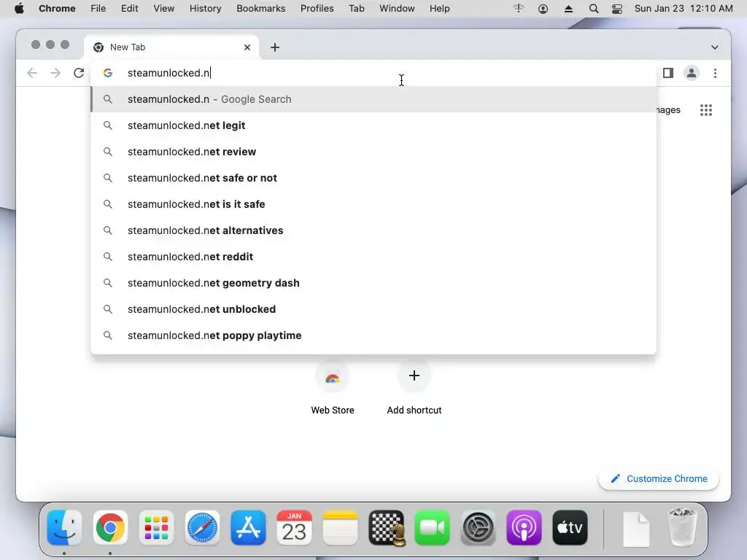Click the address bar with steamunlocked.n
This screenshot has width=747, height=560.
tap(373, 73)
